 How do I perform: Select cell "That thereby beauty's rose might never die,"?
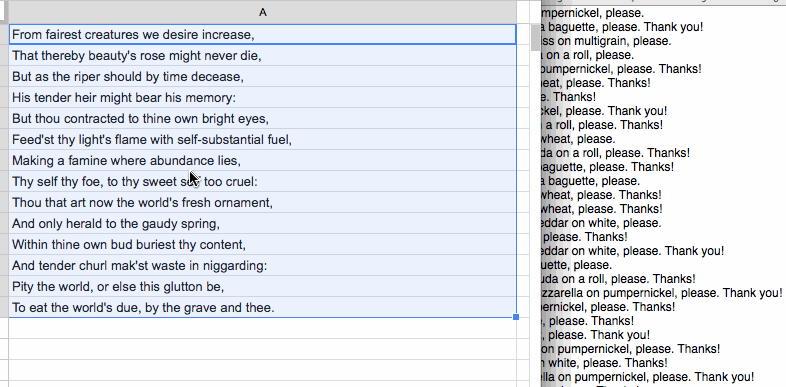click(262, 56)
